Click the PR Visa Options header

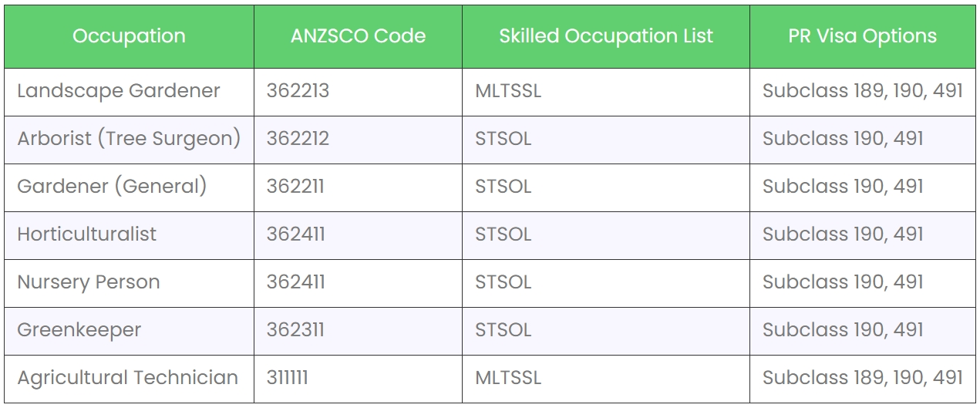point(862,36)
